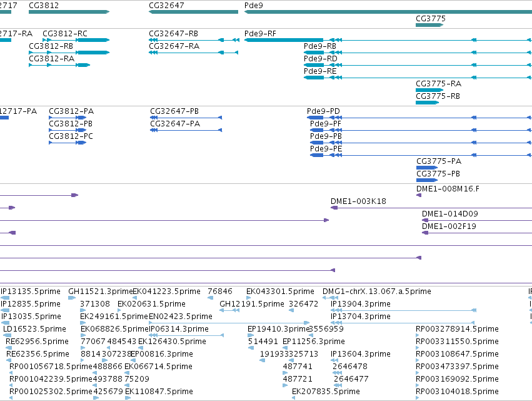The width and height of the screenshot is (532, 401).
Task: Click EST IP12835.5prime
Action: coord(31,304)
